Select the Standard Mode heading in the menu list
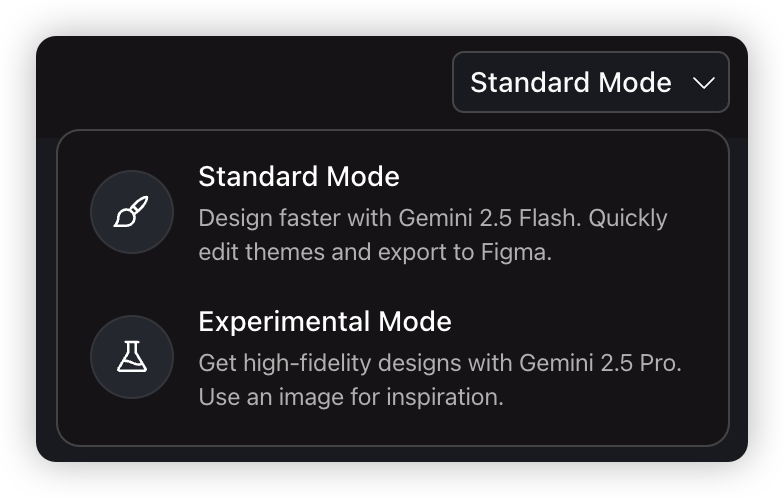This screenshot has height=498, width=784. coord(299,177)
